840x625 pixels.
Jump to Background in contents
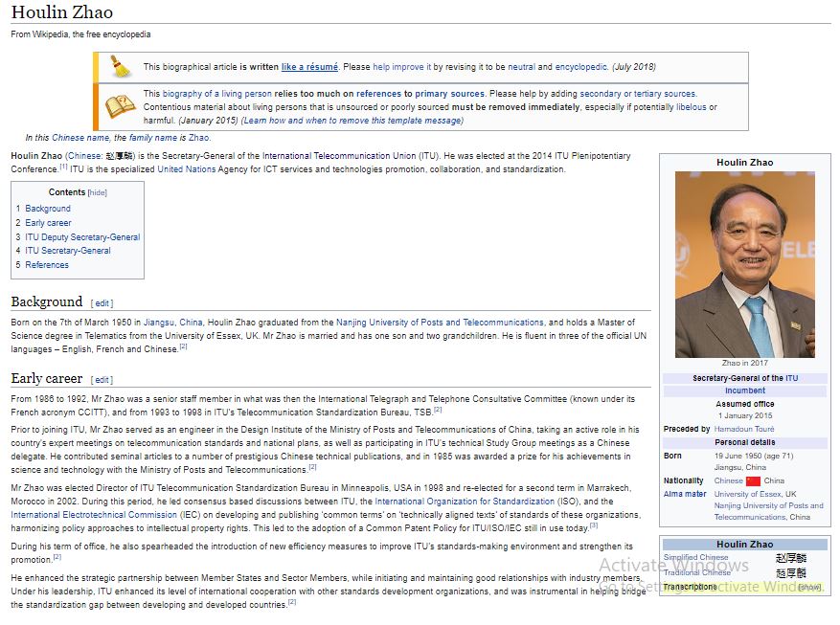tap(48, 209)
